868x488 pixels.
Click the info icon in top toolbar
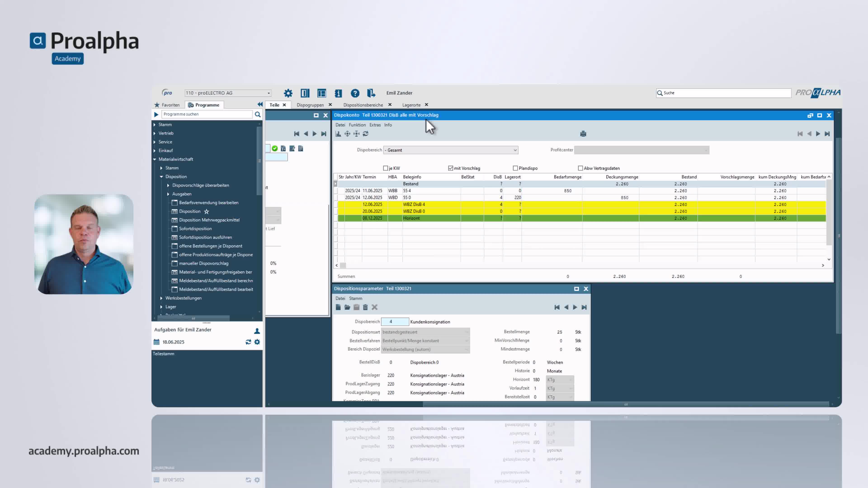pyautogui.click(x=338, y=93)
